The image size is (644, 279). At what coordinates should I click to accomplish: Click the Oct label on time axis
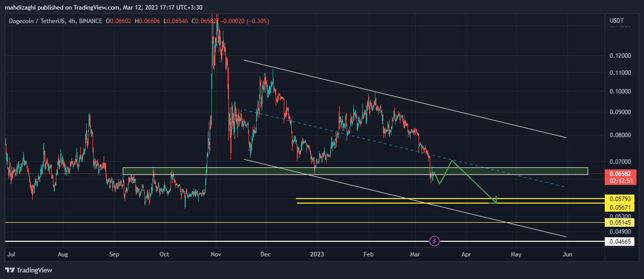point(164,254)
